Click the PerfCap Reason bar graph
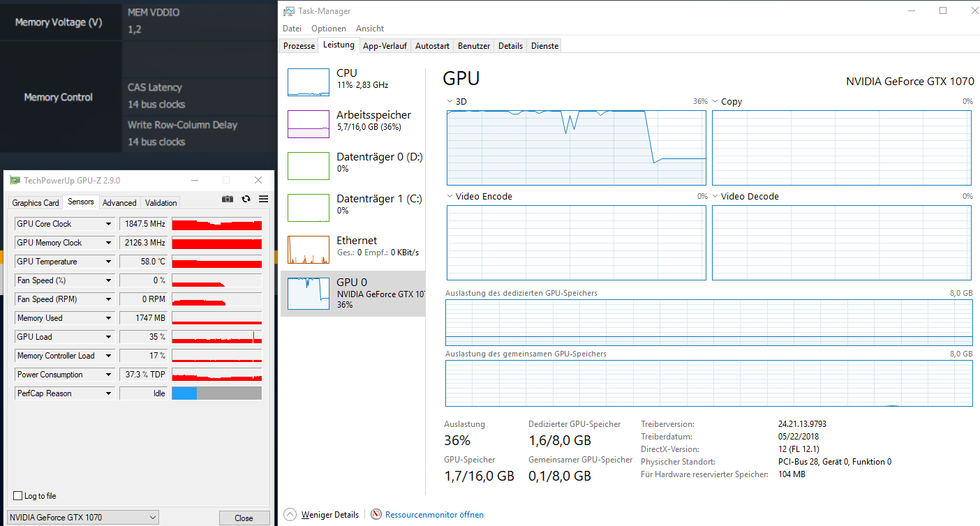The image size is (980, 526). (x=217, y=393)
